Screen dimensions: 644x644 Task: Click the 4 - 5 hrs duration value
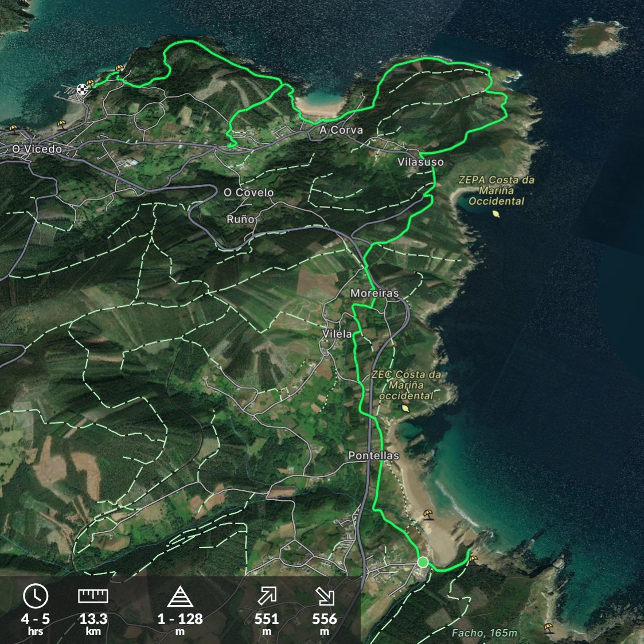point(35,619)
